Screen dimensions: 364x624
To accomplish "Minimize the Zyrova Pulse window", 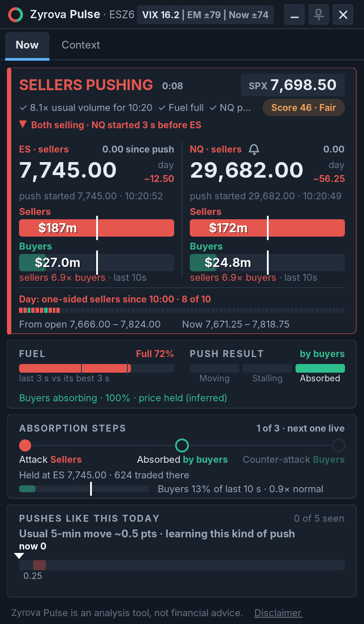I will pos(294,15).
